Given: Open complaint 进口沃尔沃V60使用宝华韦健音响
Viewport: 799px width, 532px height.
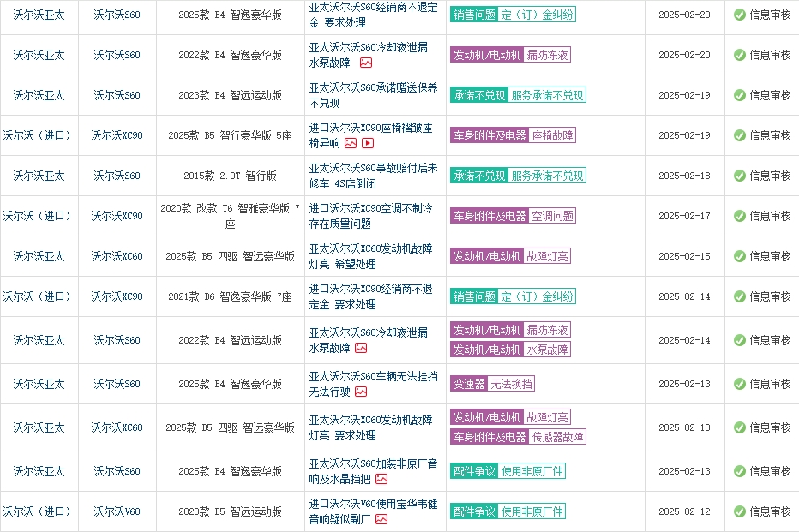Looking at the screenshot, I should (373, 511).
